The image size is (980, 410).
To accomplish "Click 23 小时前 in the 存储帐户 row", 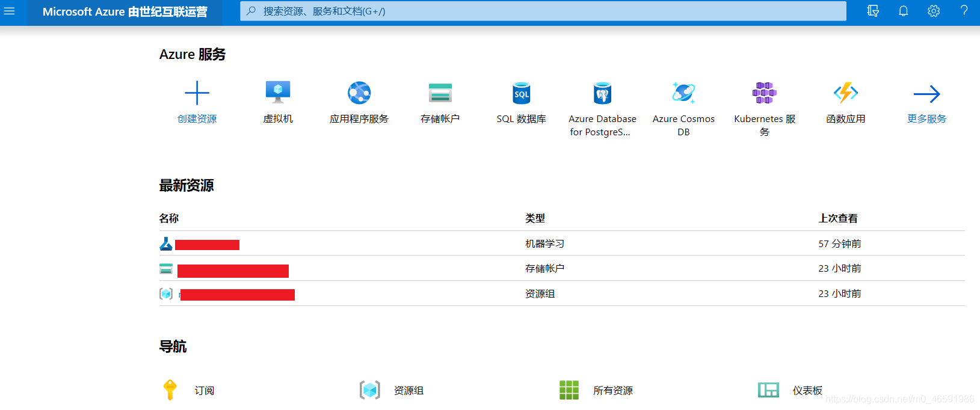I will [x=840, y=268].
